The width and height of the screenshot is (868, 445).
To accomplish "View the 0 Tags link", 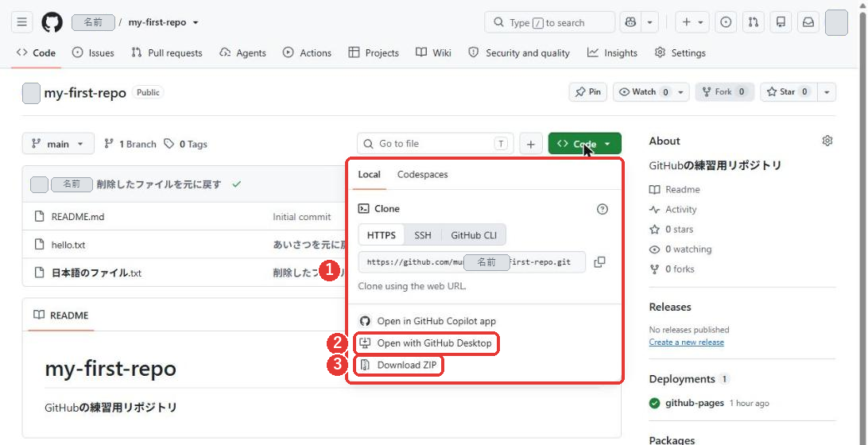I will coord(185,144).
